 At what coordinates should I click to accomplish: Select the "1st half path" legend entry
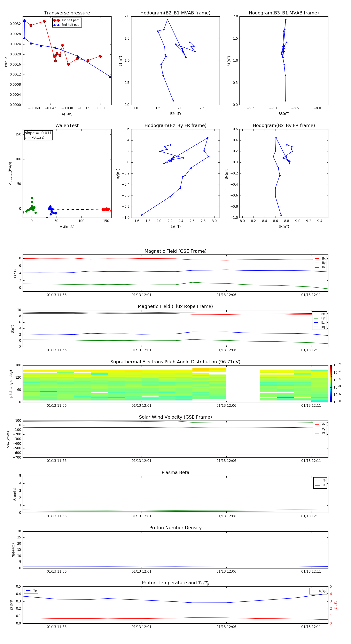coord(67,20)
